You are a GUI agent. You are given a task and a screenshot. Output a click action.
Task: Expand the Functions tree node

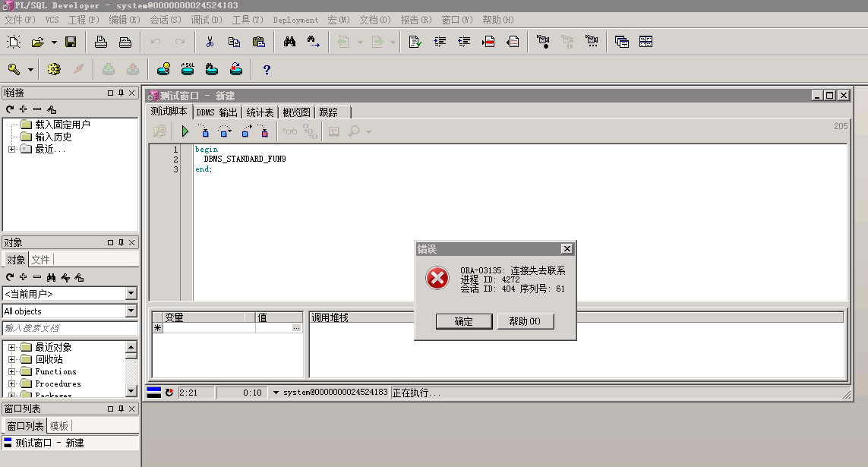pyautogui.click(x=12, y=371)
